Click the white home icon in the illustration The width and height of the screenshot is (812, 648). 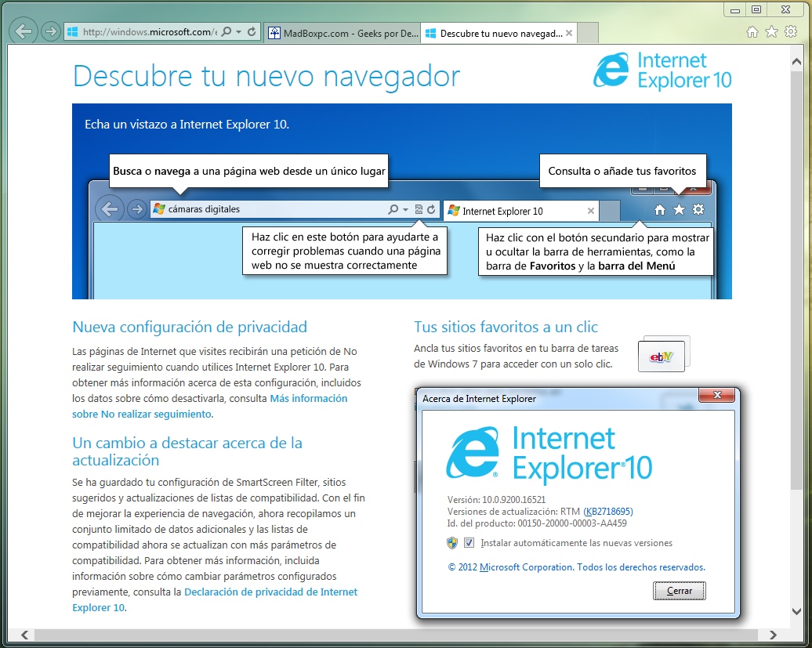pos(659,210)
